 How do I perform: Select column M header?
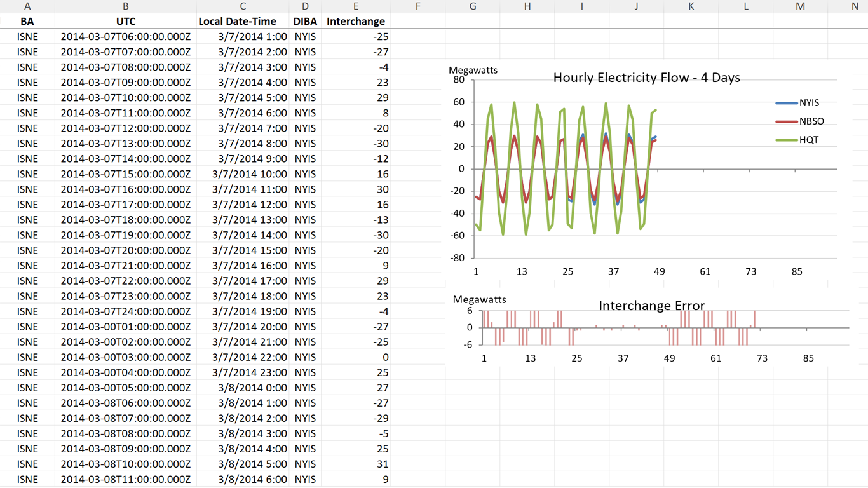(801, 6)
